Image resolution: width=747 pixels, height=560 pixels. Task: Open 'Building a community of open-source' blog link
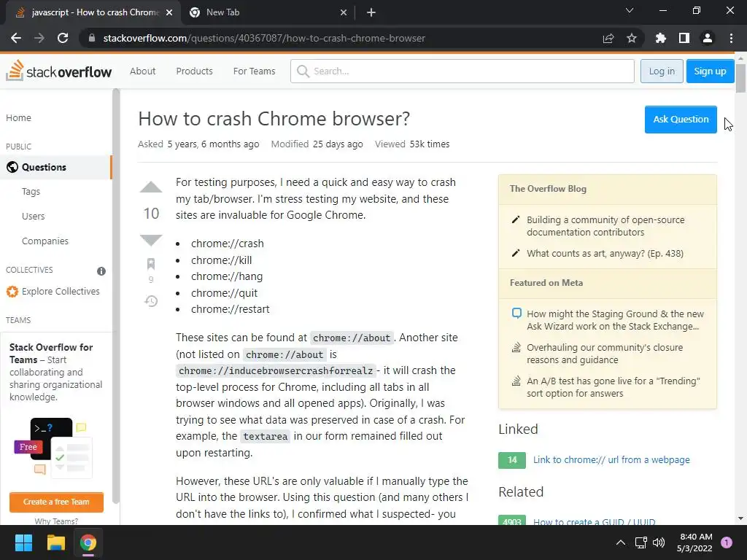coord(605,226)
